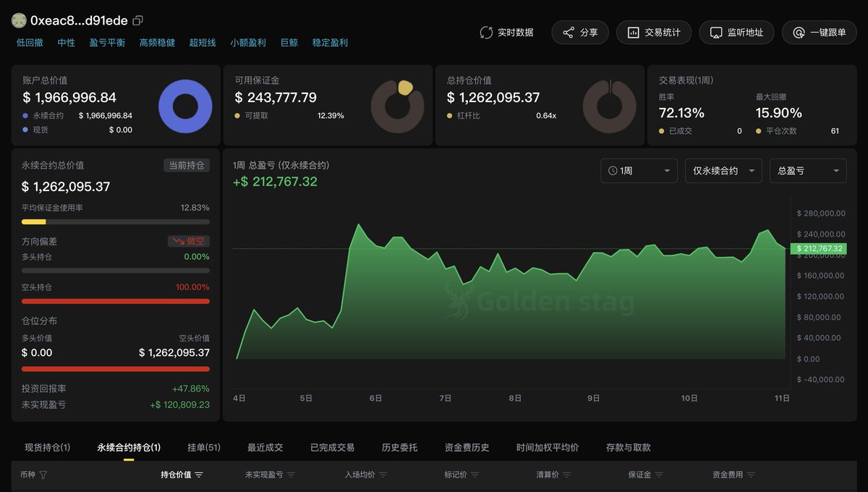Open the 总盈亏 metric dropdown

808,171
